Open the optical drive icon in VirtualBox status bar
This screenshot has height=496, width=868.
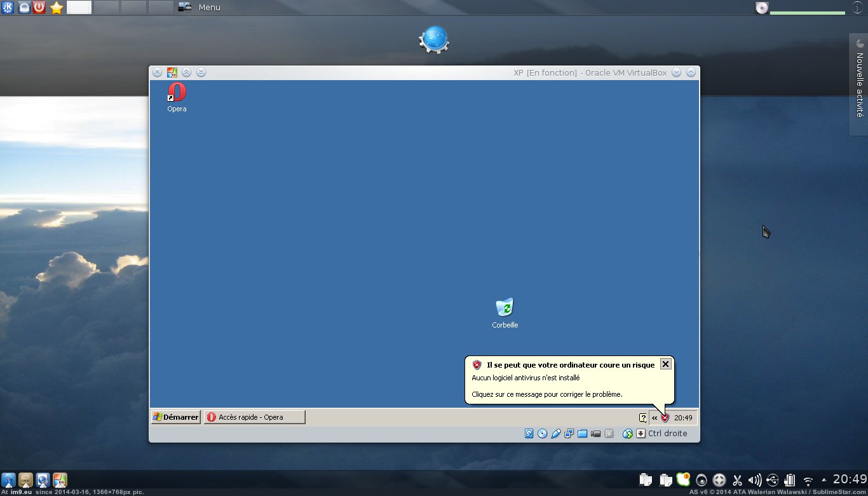tap(542, 434)
